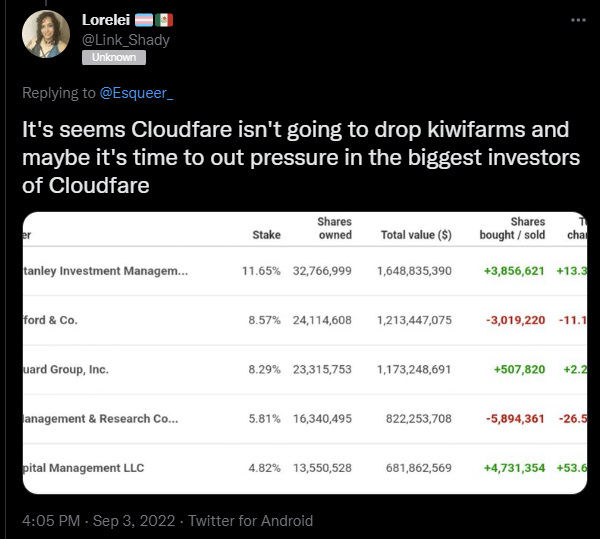Screen dimensions: 600x539
Task: Click the transgender flag emoji by Lorelei
Action: coord(144,20)
